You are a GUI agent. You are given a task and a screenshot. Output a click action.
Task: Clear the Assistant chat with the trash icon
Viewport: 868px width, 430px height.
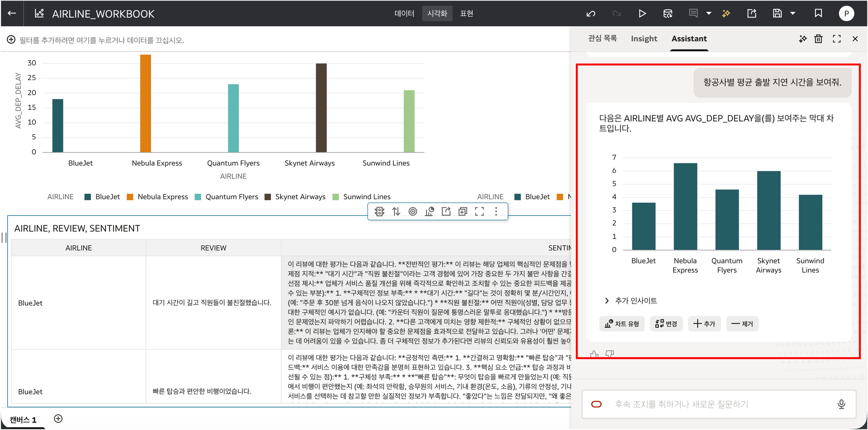coord(818,39)
